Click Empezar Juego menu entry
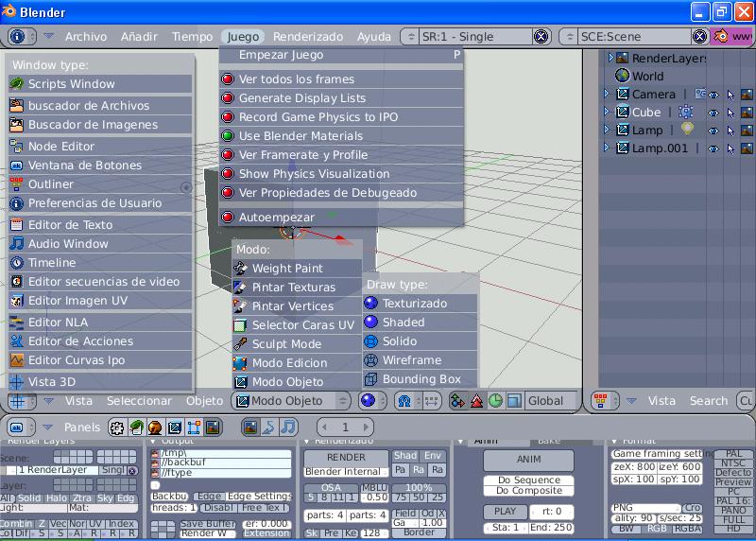The image size is (756, 541). tap(341, 55)
